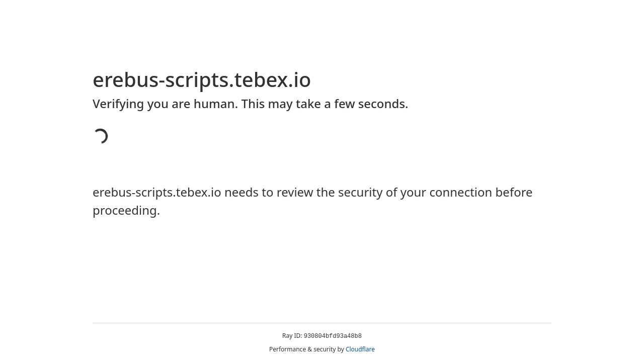Click the "Performance & security by" text

click(306, 349)
